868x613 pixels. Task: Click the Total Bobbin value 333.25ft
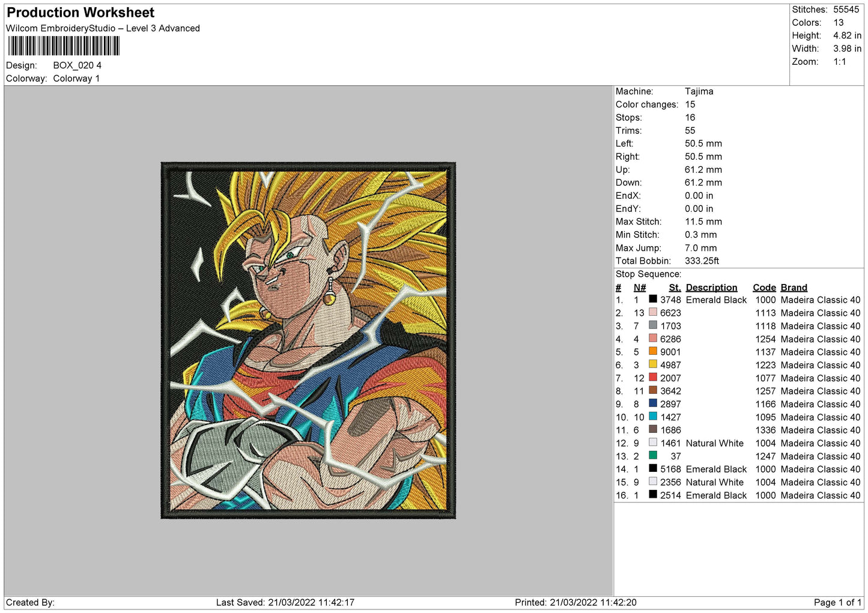[x=702, y=261]
